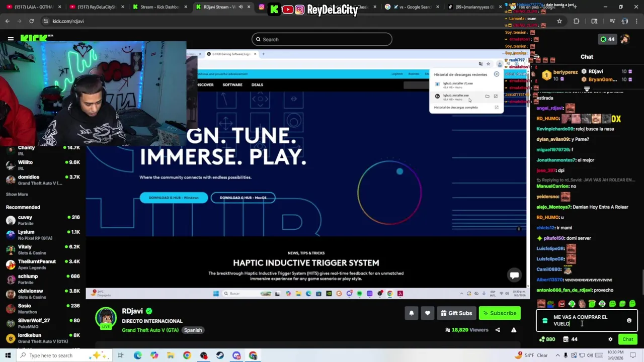Open recommended channel SilverWolf_27
The image size is (644, 362).
pos(43,323)
